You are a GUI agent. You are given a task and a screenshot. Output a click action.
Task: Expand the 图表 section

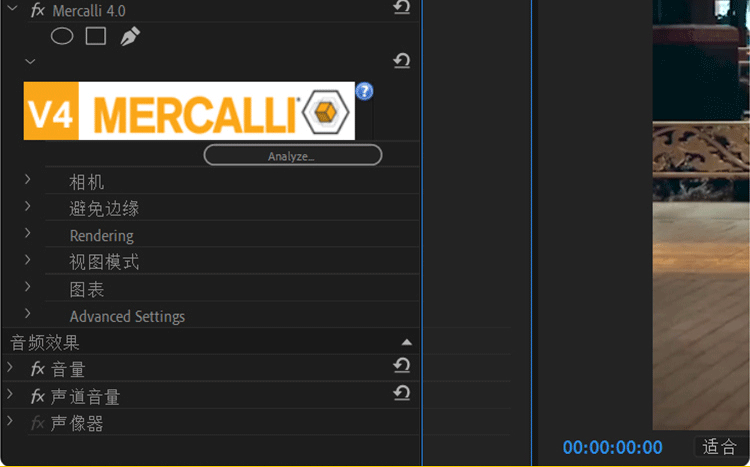[x=28, y=287]
